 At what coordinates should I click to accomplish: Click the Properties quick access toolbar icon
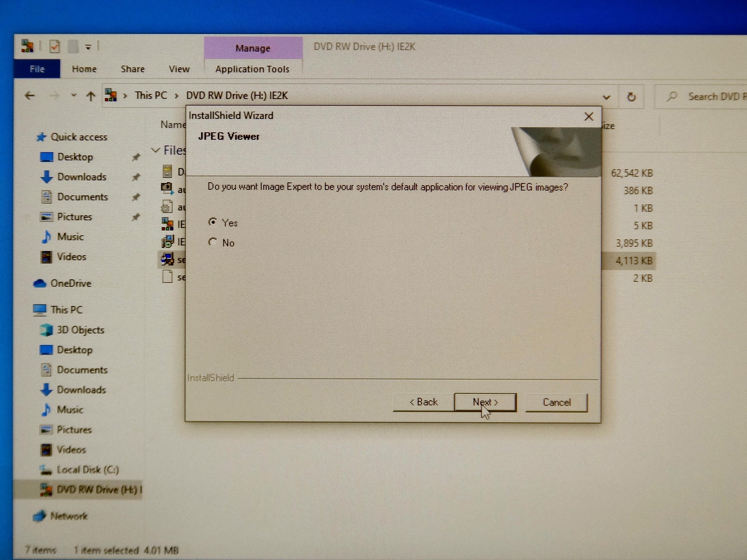[x=54, y=46]
